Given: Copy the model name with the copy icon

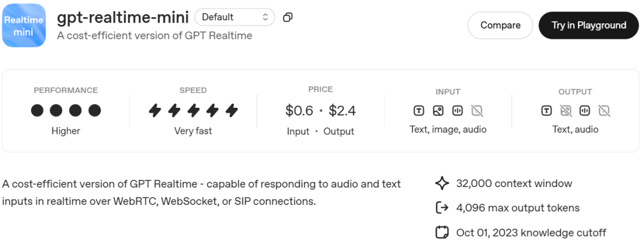Looking at the screenshot, I should pyautogui.click(x=288, y=17).
